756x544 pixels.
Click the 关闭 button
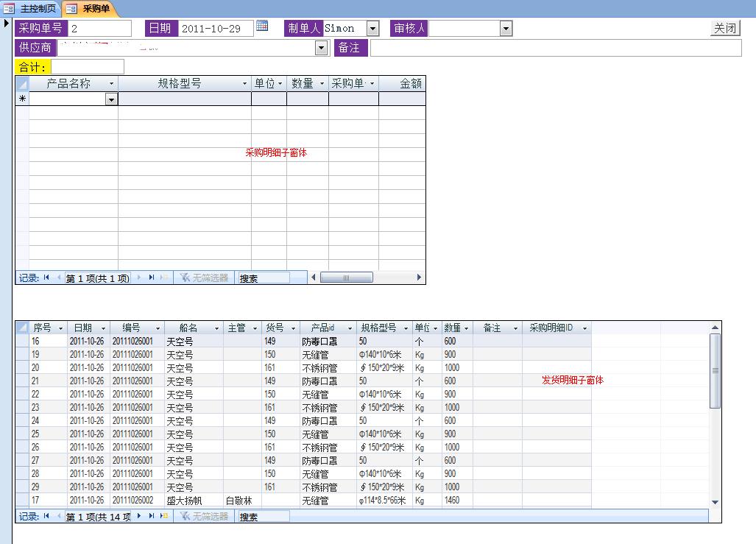pyautogui.click(x=724, y=28)
